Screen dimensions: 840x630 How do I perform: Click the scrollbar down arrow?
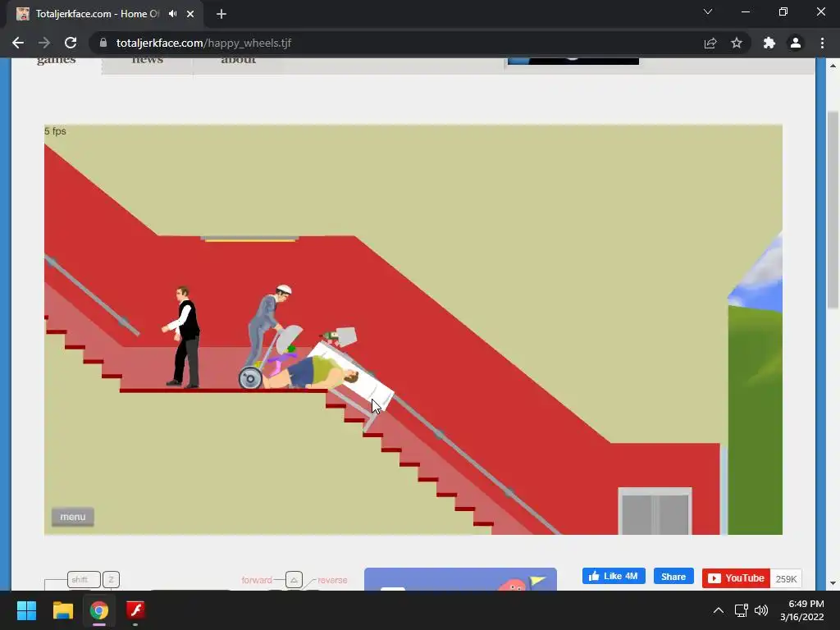pos(833,583)
